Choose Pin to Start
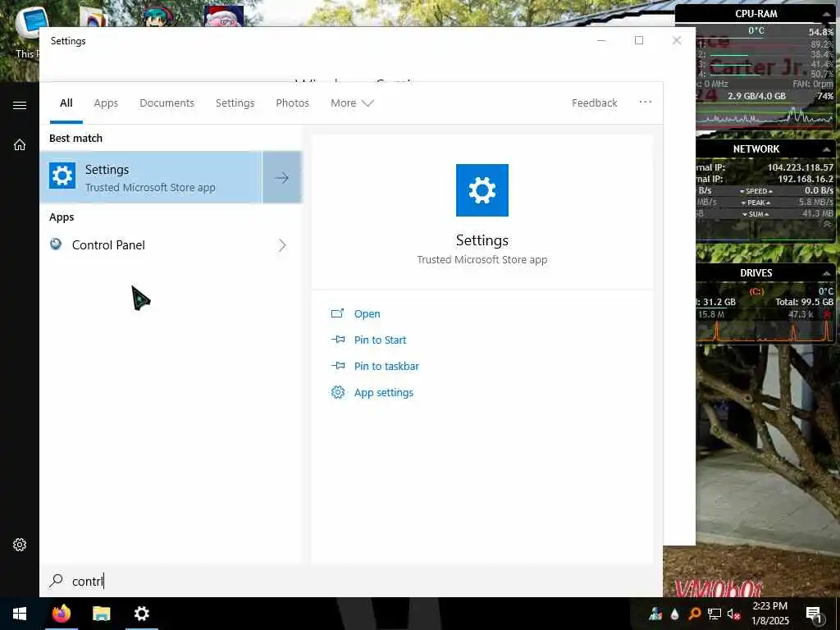Screen dimensions: 840x630 pyautogui.click(x=380, y=340)
